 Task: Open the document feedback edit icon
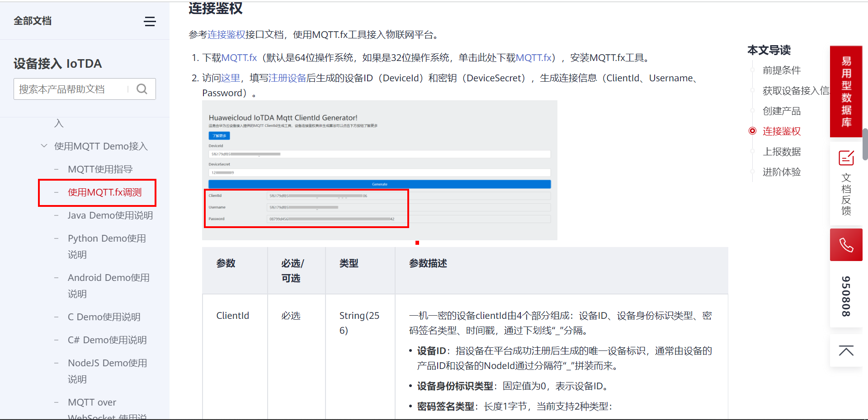[846, 158]
